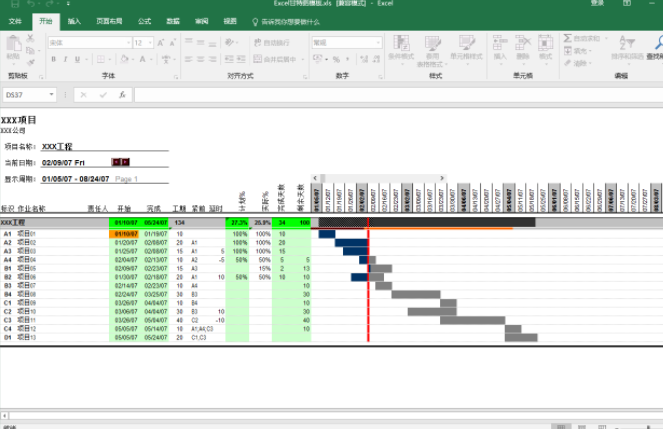Click the Find and Select magnifier icon
663x429 pixels.
point(659,42)
